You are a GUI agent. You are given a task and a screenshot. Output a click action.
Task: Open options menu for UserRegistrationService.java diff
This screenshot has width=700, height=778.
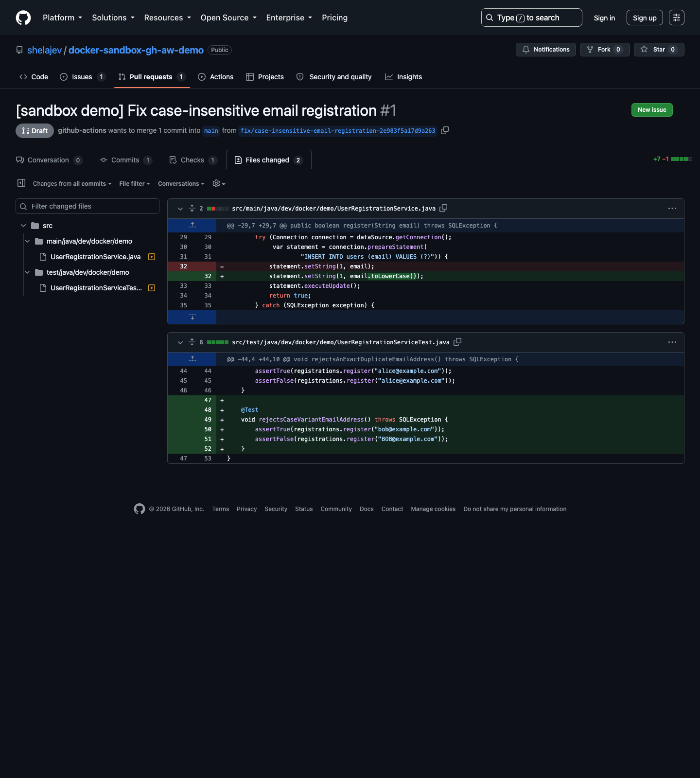coord(672,208)
